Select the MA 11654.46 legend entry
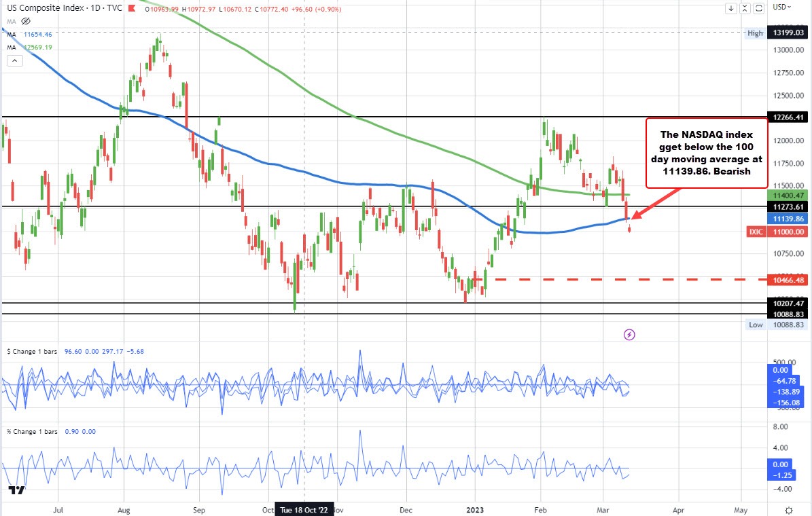Image resolution: width=812 pixels, height=516 pixels. (29, 34)
